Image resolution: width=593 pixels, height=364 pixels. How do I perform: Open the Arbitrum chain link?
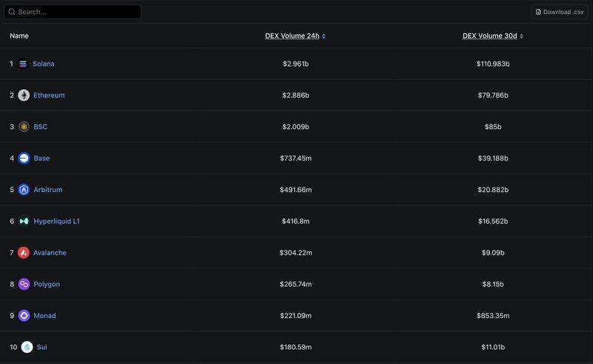point(47,190)
